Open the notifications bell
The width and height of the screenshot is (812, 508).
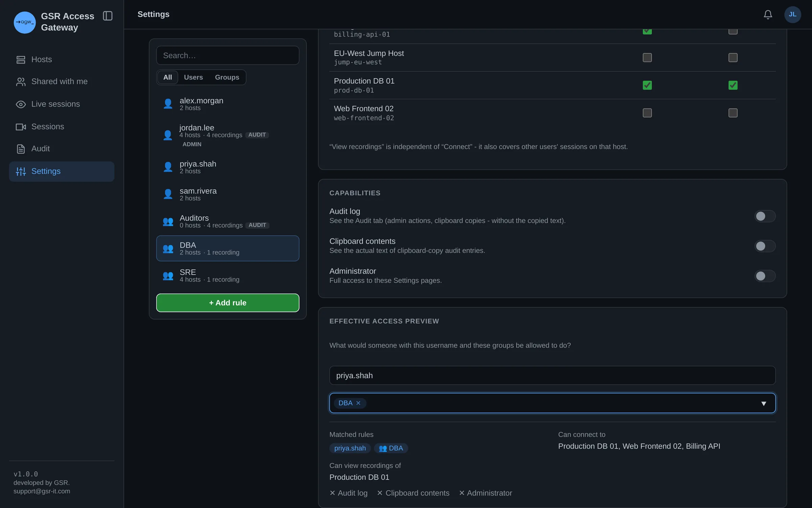pyautogui.click(x=768, y=15)
